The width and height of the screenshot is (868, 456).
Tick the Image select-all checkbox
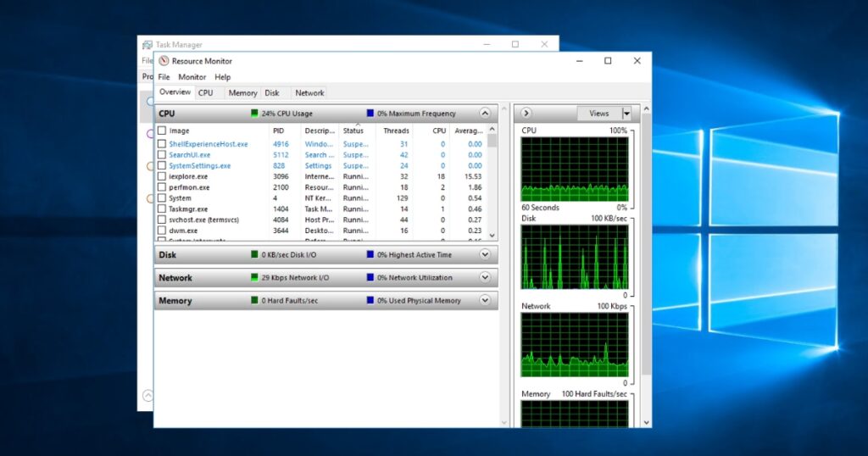[162, 131]
